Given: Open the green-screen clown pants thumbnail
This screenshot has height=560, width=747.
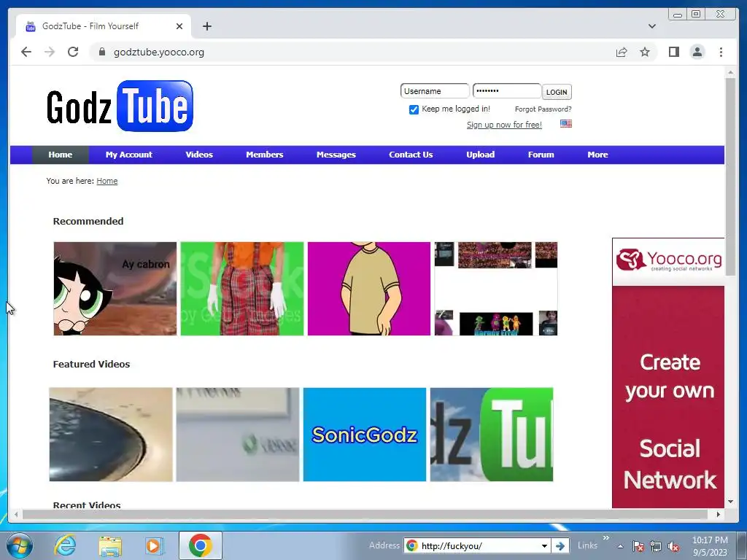Looking at the screenshot, I should (x=242, y=289).
